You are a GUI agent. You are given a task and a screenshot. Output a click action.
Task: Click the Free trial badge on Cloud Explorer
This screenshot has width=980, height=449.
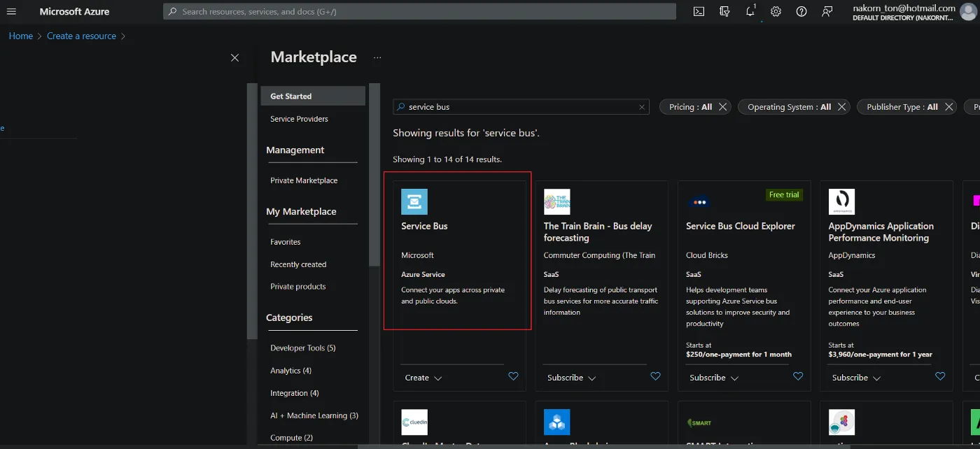pyautogui.click(x=784, y=194)
